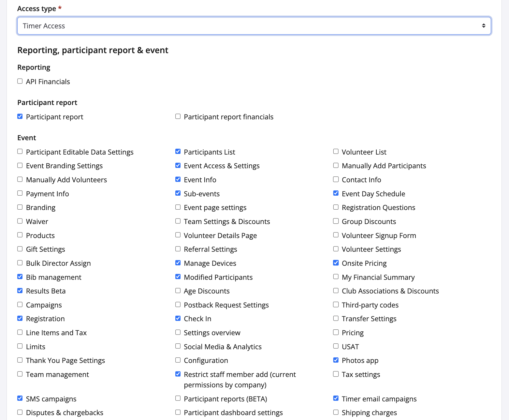509x420 pixels.
Task: Uncheck the Check In permission
Action: [x=178, y=318]
